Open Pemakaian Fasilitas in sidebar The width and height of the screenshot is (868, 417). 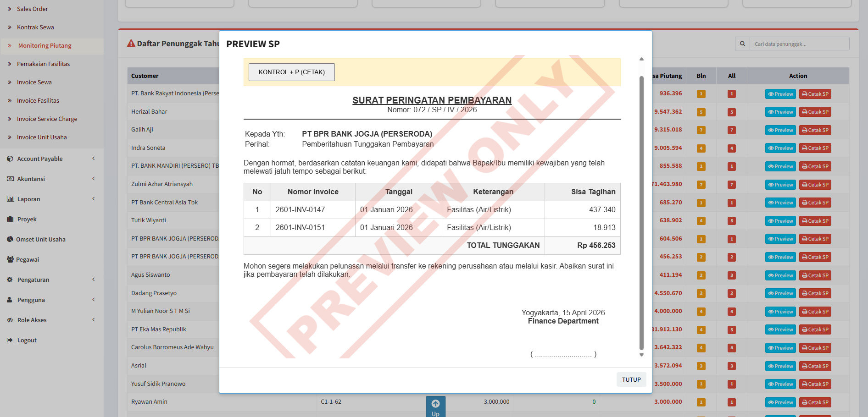43,64
